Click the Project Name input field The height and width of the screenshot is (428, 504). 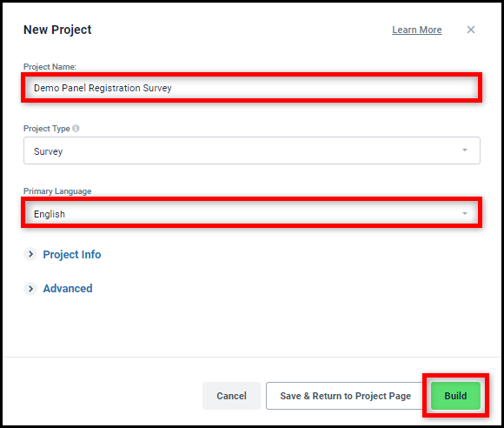252,88
